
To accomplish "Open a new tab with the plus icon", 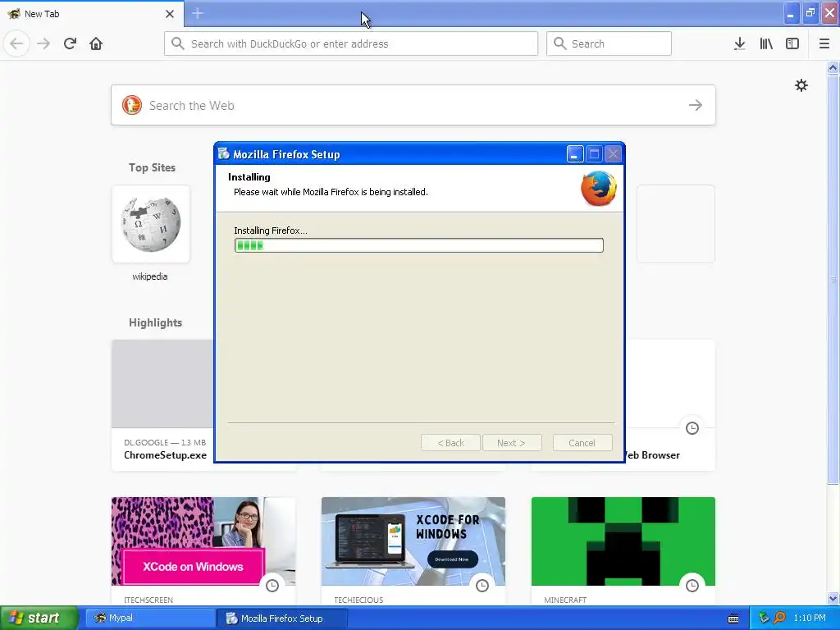I will pyautogui.click(x=198, y=13).
